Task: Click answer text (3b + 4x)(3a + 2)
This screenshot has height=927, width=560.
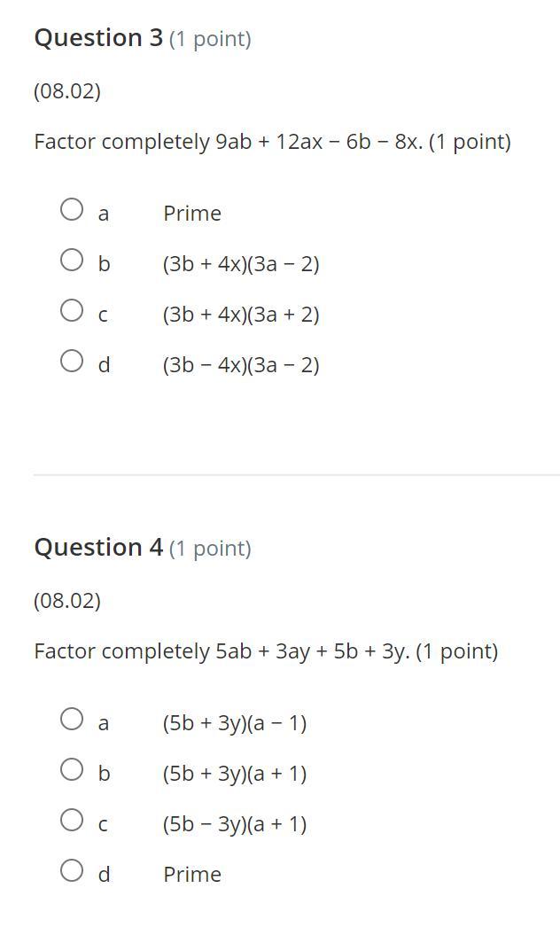Action: click(240, 315)
